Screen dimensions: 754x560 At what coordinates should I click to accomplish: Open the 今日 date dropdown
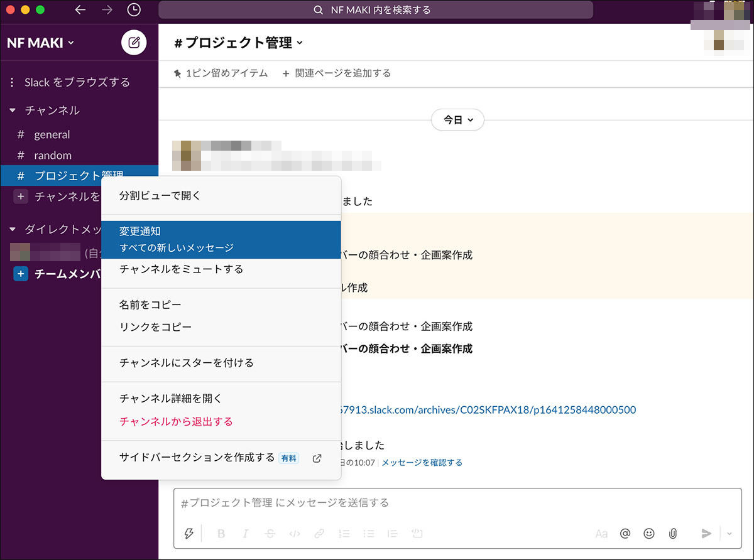[x=457, y=120]
